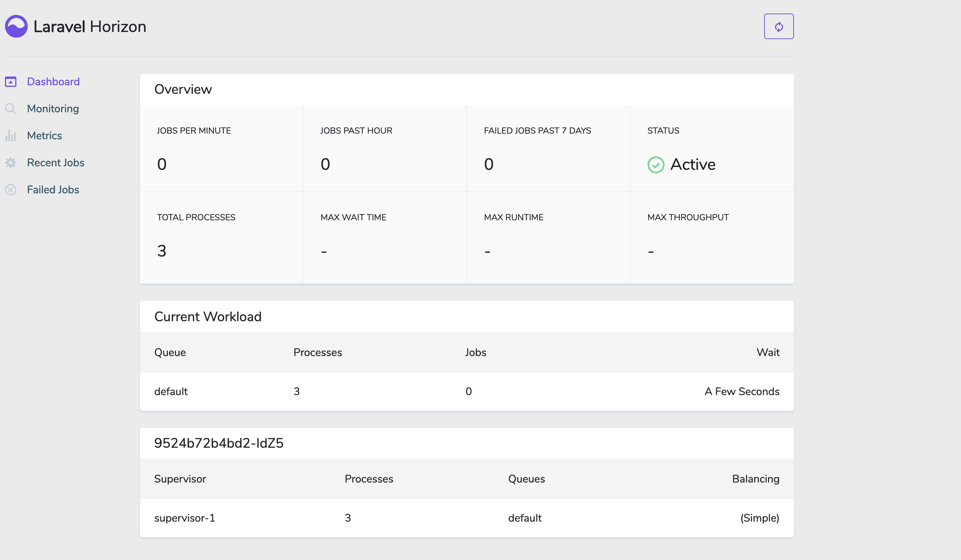961x560 pixels.
Task: Click the Total Processes value card
Action: pyautogui.click(x=221, y=237)
